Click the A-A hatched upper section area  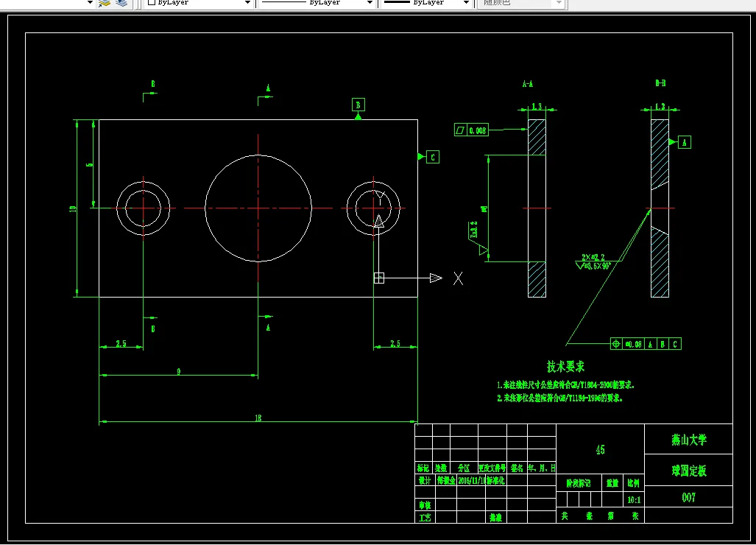pyautogui.click(x=537, y=137)
